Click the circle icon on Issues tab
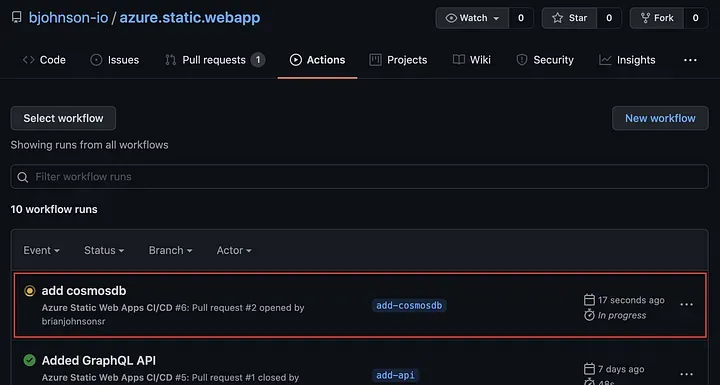This screenshot has width=720, height=385. pyautogui.click(x=96, y=60)
